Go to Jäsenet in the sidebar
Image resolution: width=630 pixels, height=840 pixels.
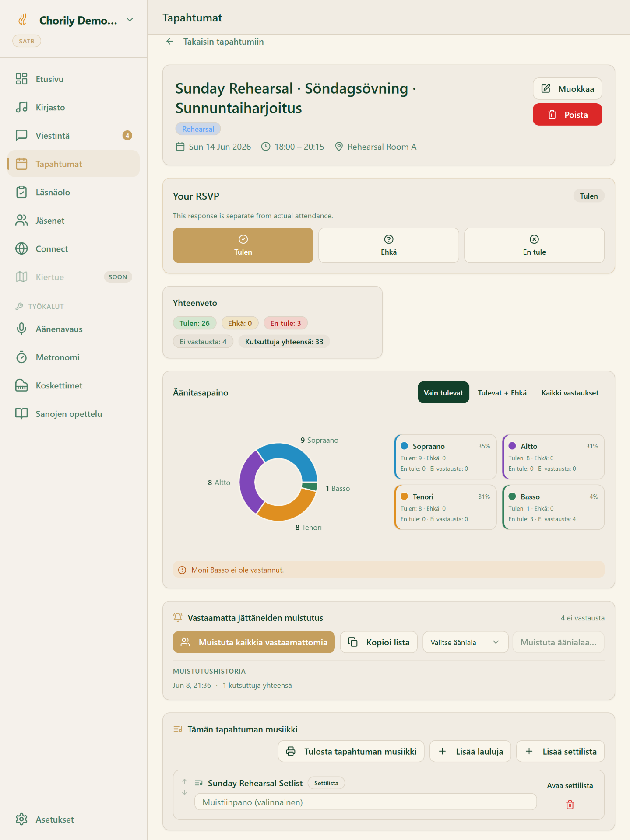point(74,220)
